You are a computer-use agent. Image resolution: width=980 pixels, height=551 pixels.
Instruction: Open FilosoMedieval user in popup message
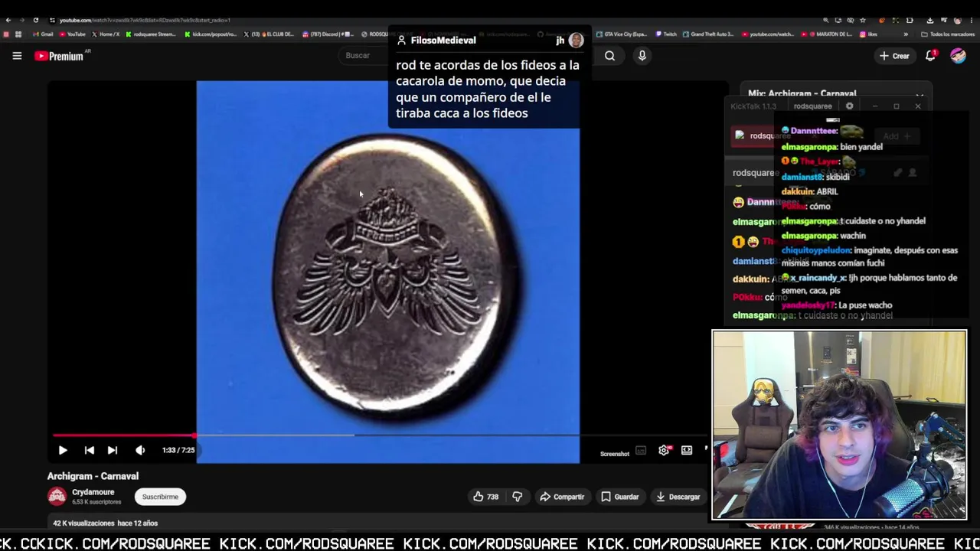[443, 41]
